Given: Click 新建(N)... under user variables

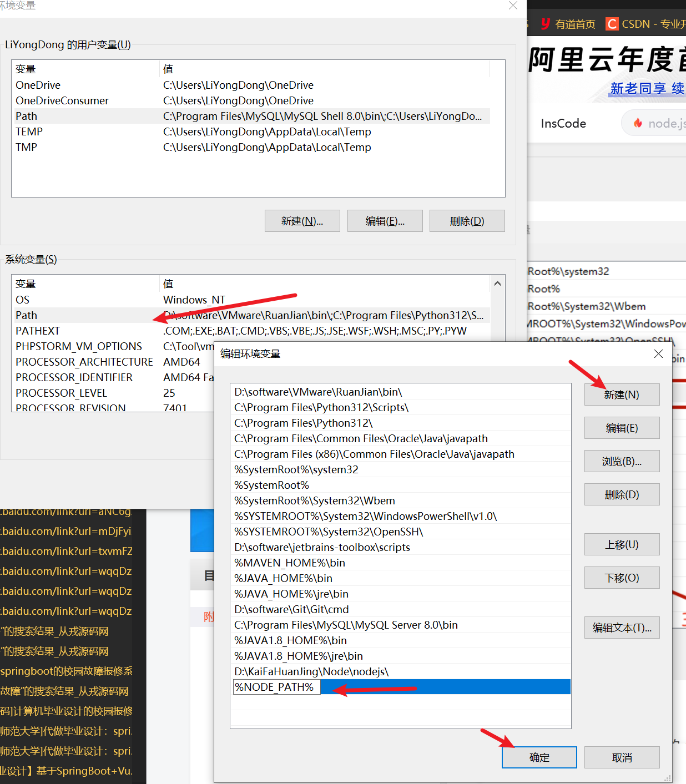Looking at the screenshot, I should (x=302, y=221).
